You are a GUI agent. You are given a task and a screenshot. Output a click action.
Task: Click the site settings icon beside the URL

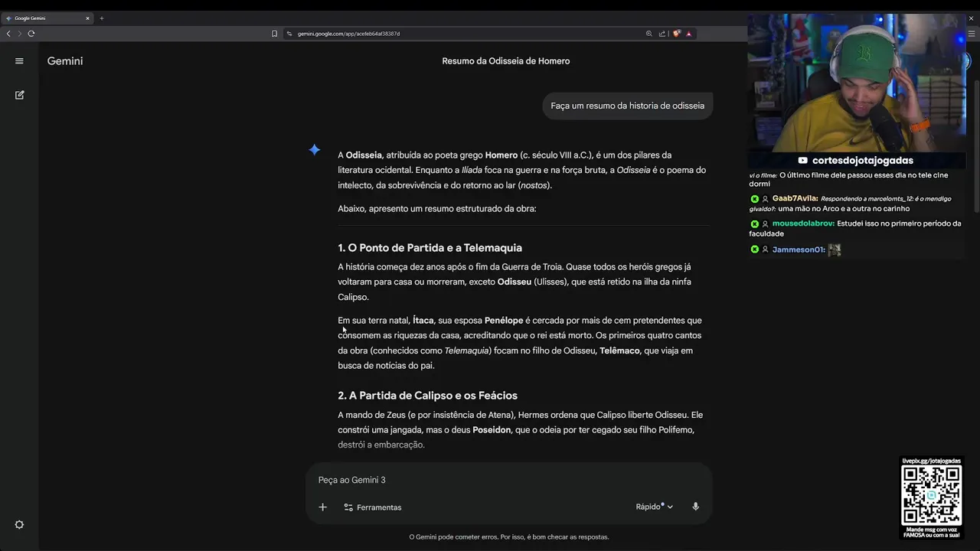pos(289,34)
